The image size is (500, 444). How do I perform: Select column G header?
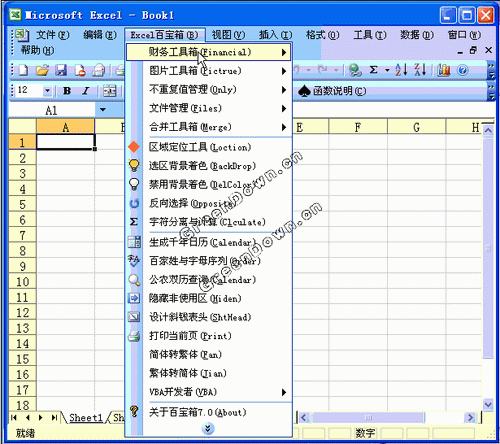point(416,127)
